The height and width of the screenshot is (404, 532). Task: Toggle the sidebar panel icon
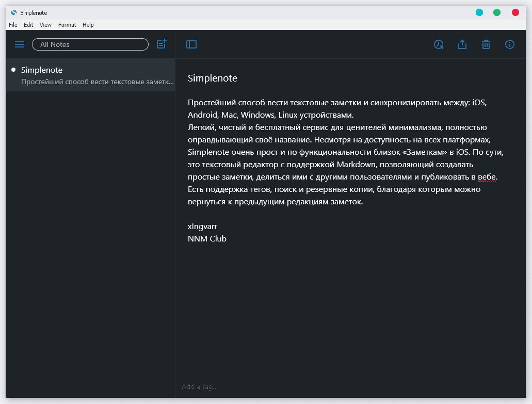[x=191, y=44]
